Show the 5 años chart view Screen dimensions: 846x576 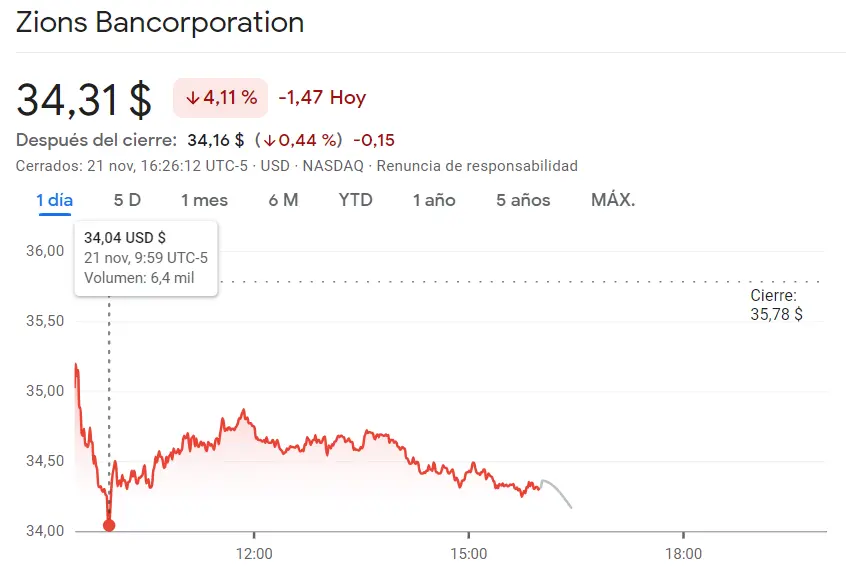[523, 200]
